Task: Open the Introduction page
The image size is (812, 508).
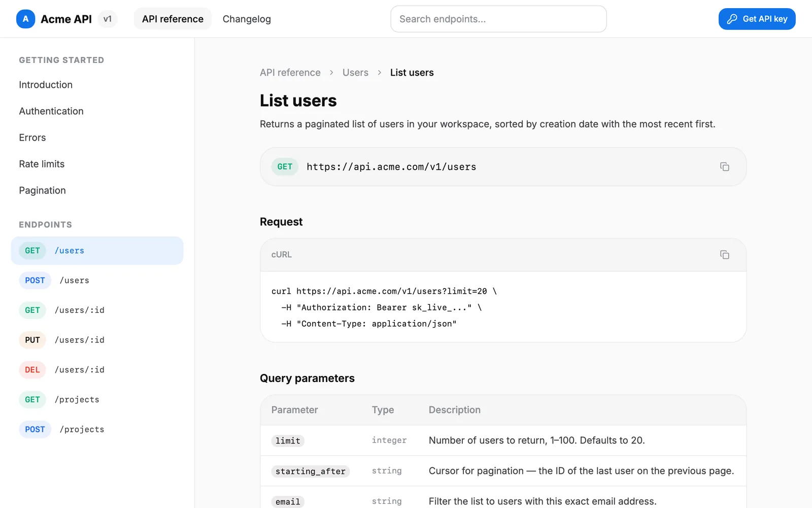Action: point(46,85)
